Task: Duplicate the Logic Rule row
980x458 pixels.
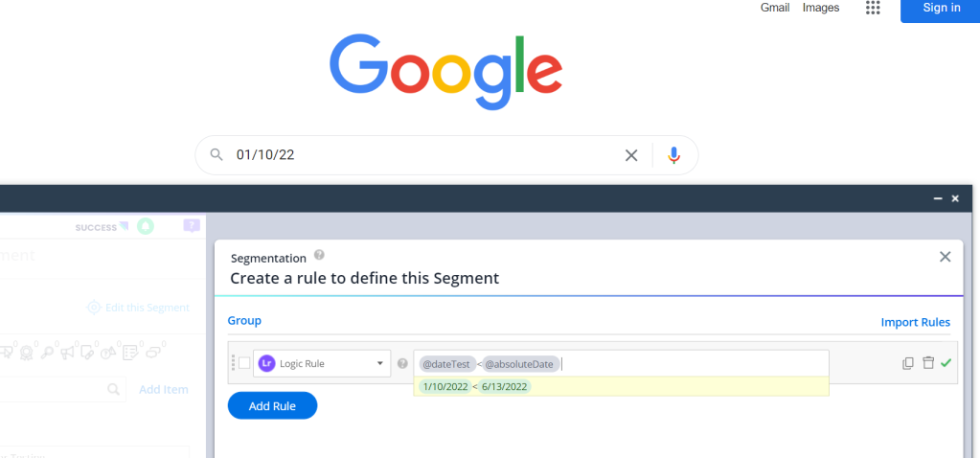Action: (908, 363)
